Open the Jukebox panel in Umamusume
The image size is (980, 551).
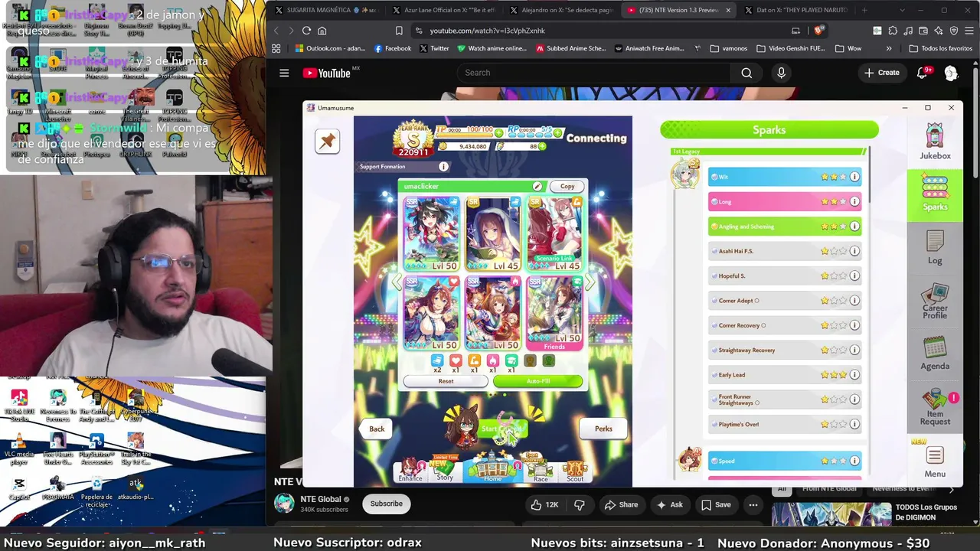[x=935, y=142]
